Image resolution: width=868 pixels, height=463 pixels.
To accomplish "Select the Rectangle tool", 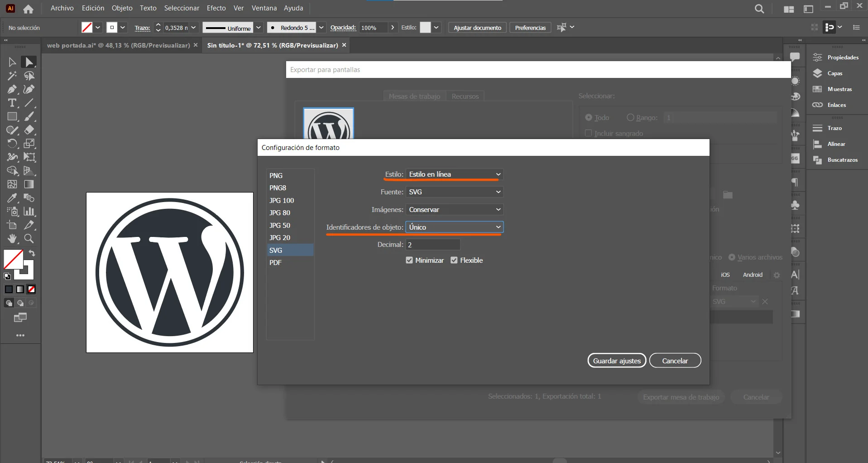I will click(12, 116).
